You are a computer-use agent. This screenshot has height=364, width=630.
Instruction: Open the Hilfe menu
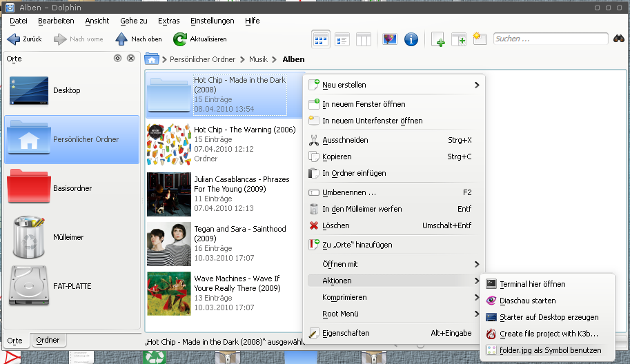click(x=253, y=21)
